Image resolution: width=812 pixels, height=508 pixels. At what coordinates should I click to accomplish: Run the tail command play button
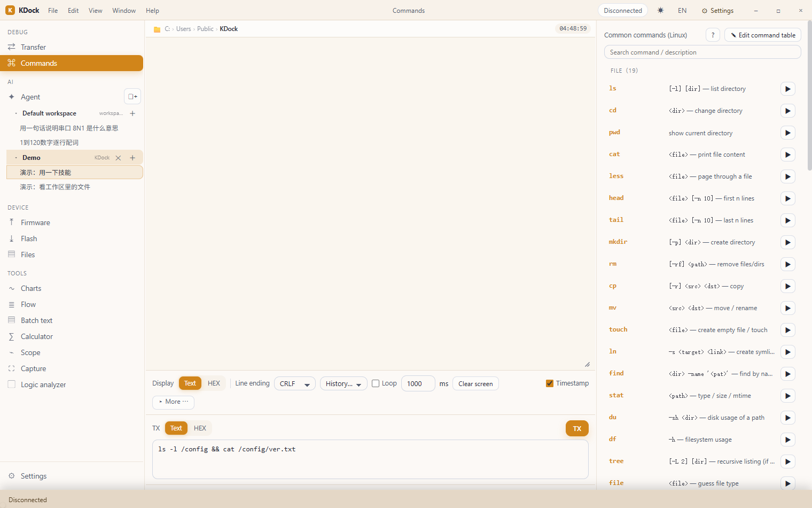point(787,220)
